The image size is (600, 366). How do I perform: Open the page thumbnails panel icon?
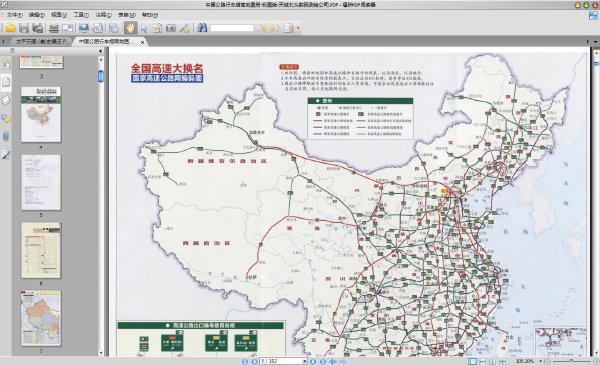tap(6, 81)
